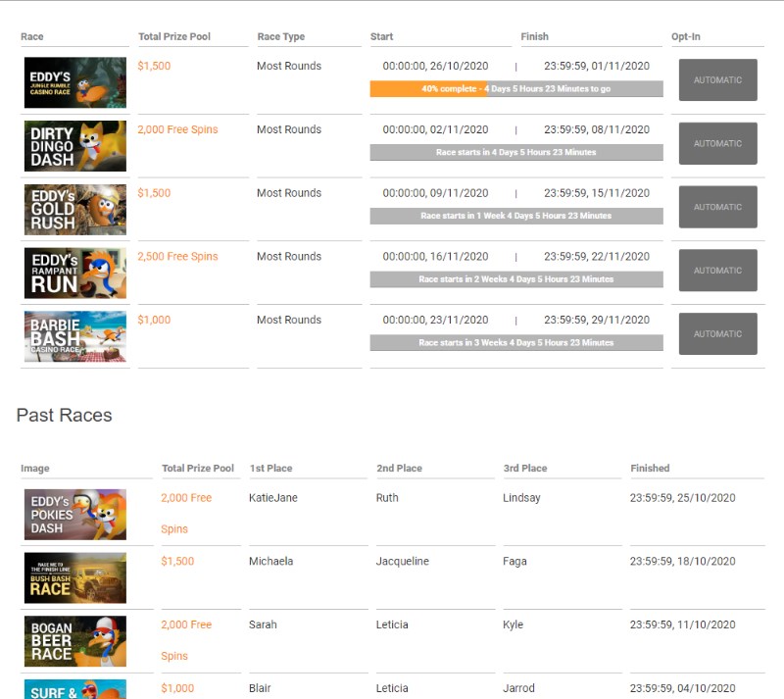The width and height of the screenshot is (784, 699).
Task: Click 'Race starts in 1 Week 4 Days' bar
Action: coord(516,216)
